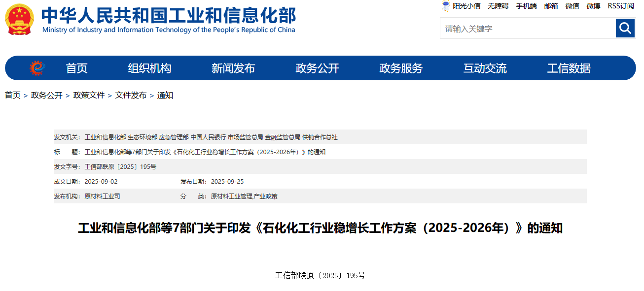The width and height of the screenshot is (644, 291).
Task: Open the 手机端 mobile version
Action: coord(526,6)
